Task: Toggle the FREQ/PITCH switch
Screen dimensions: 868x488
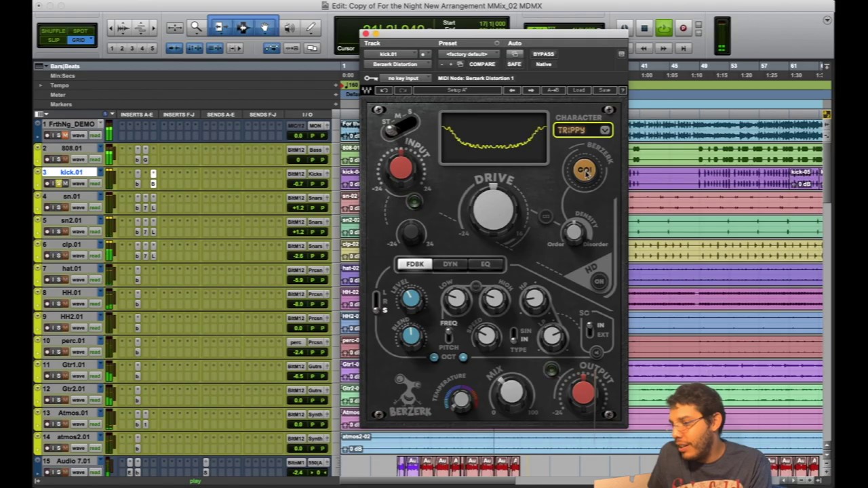Action: point(448,336)
